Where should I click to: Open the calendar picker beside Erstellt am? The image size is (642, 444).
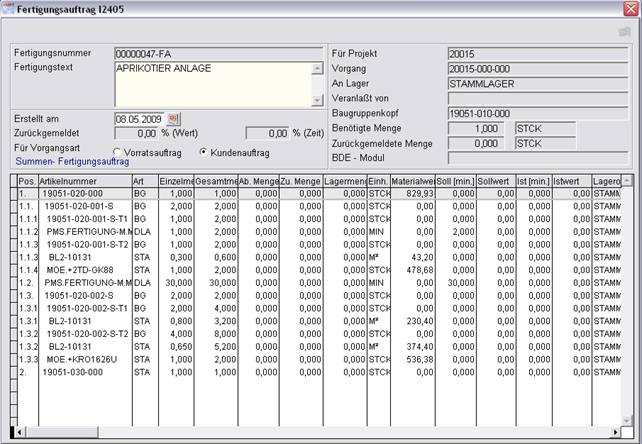tap(173, 118)
